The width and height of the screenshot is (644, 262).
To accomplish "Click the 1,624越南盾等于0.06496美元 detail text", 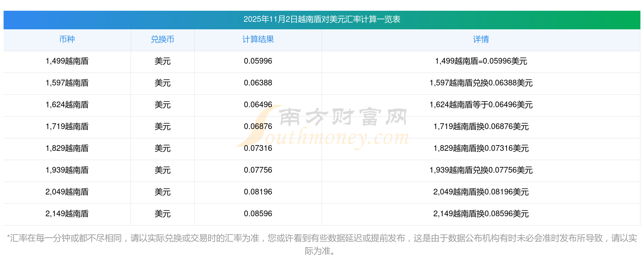I will click(x=481, y=105).
